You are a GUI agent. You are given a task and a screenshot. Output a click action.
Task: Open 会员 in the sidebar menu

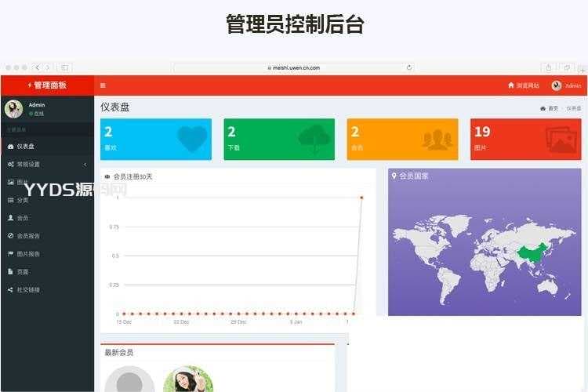click(47, 218)
